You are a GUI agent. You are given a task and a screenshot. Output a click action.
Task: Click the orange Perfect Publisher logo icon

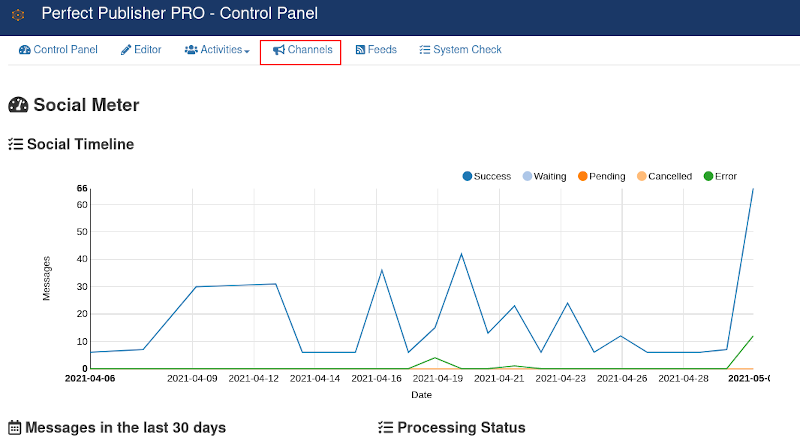(18, 15)
